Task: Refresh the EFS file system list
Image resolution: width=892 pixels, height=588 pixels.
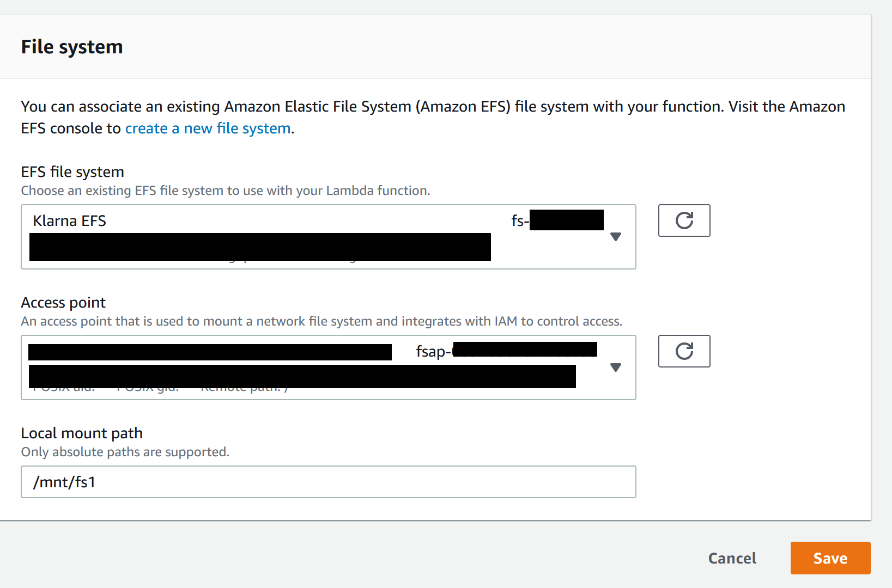Action: click(684, 220)
